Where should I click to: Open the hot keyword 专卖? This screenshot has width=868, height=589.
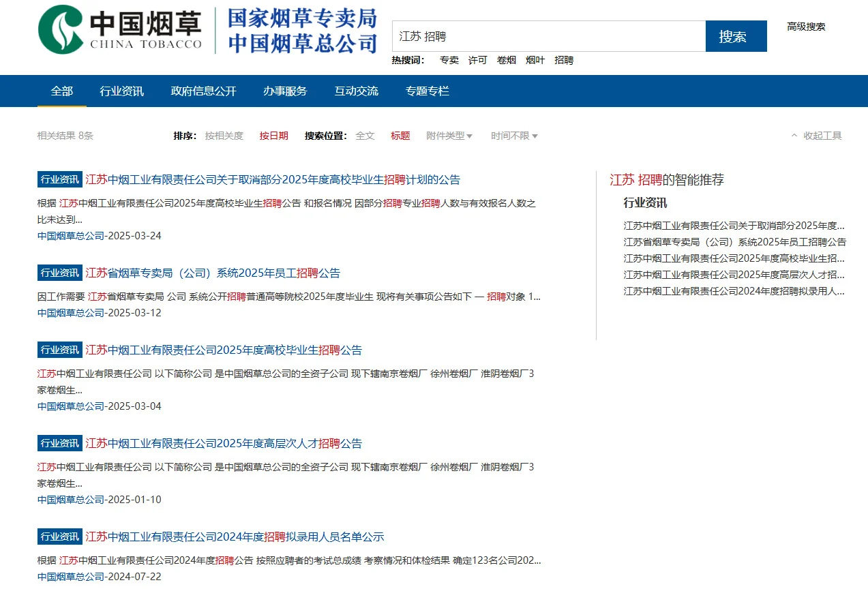pyautogui.click(x=449, y=60)
